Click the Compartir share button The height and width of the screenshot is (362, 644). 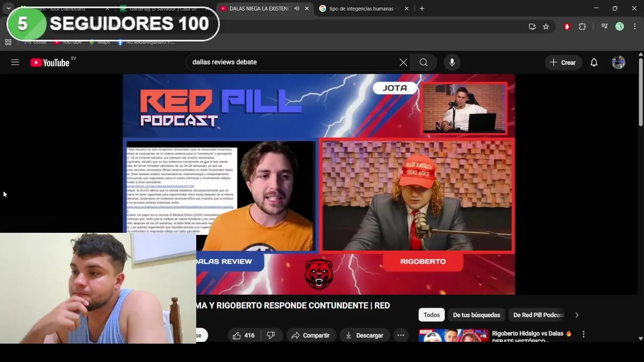(310, 335)
